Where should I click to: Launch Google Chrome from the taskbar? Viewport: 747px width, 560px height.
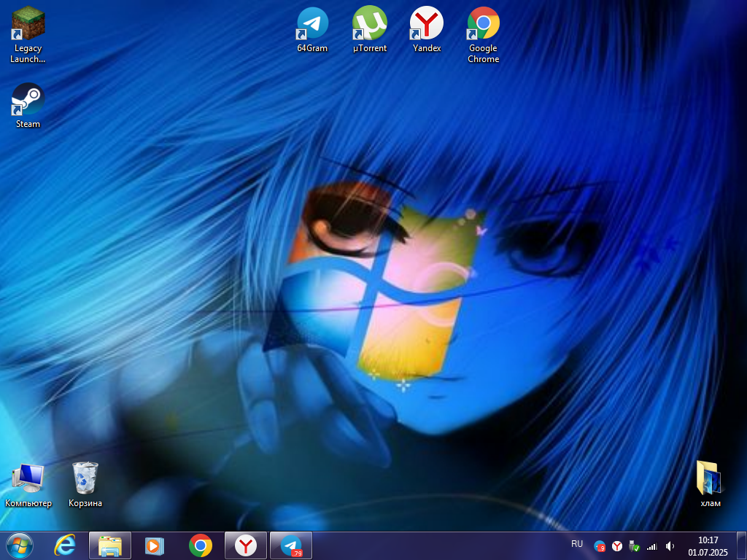[201, 545]
